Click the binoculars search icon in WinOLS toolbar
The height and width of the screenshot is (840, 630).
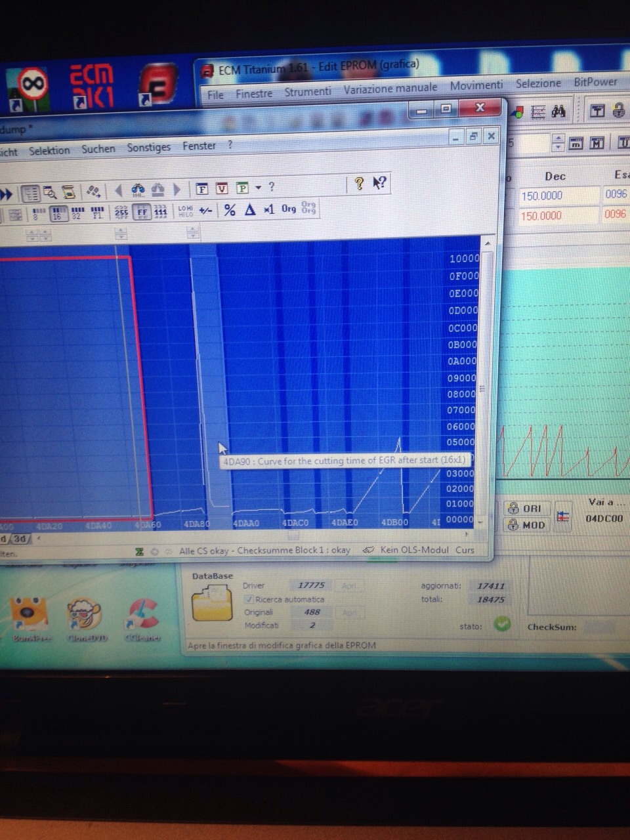coord(138,191)
